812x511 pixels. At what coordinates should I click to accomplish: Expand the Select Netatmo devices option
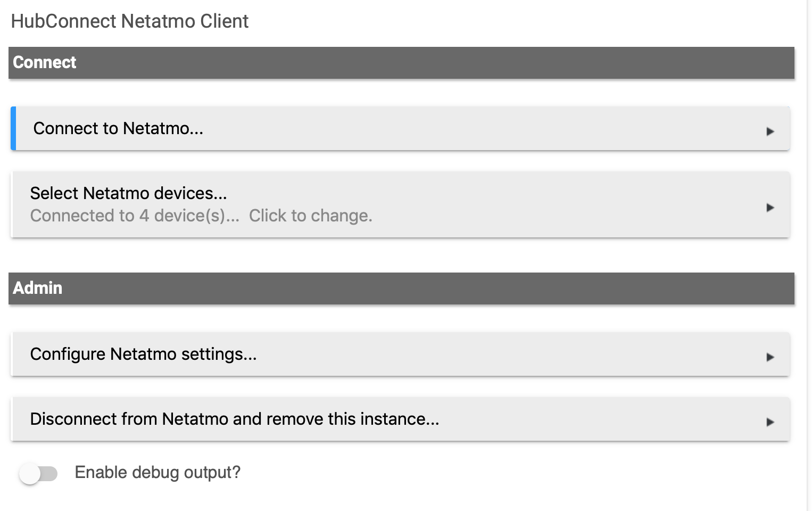coord(400,204)
